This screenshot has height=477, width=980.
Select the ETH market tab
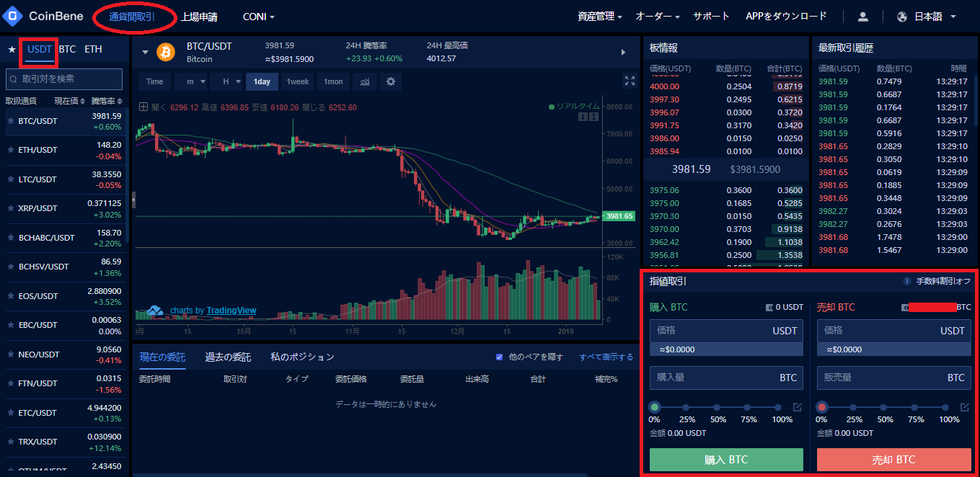tap(93, 50)
